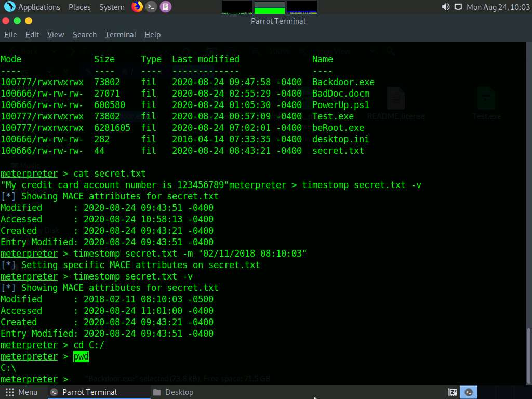This screenshot has height=399, width=532.
Task: Click 'Setting specific MACE attributes' line
Action: (130, 265)
